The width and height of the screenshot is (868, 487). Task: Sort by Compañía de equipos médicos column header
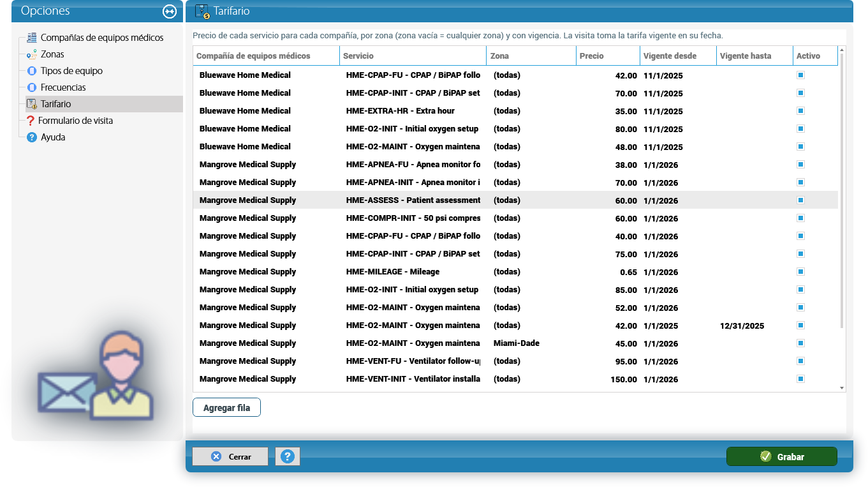(x=266, y=56)
